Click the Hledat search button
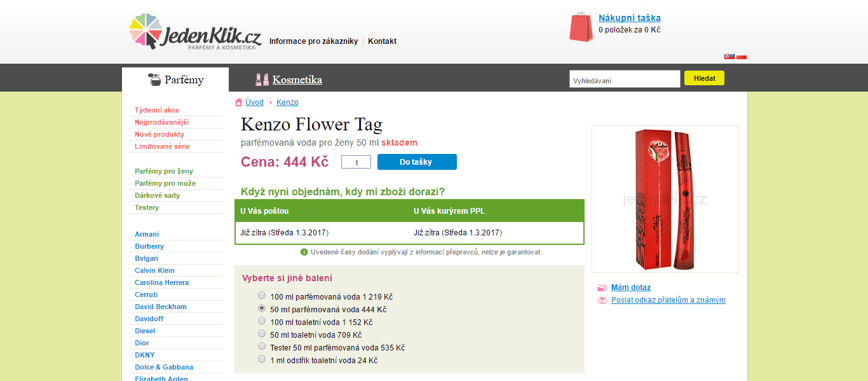The height and width of the screenshot is (381, 868). click(703, 78)
